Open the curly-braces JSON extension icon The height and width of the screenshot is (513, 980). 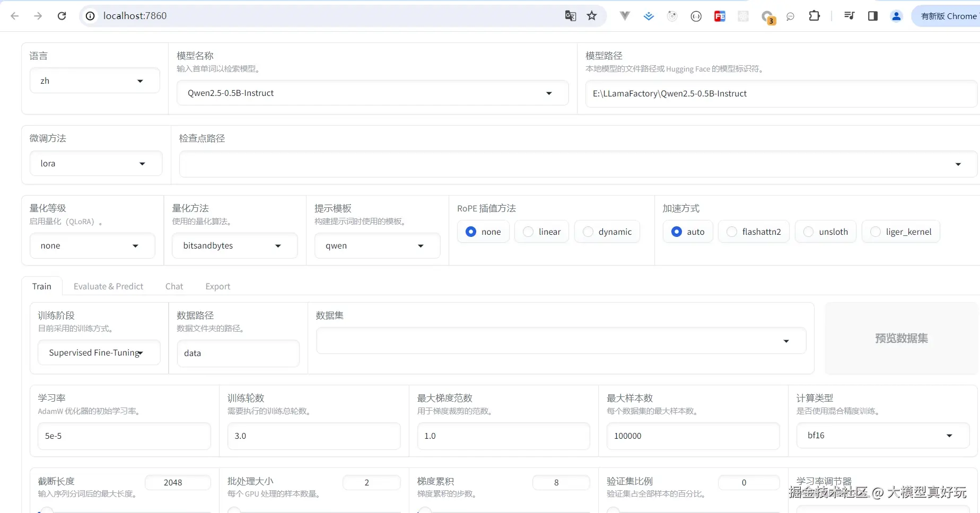pyautogui.click(x=696, y=16)
